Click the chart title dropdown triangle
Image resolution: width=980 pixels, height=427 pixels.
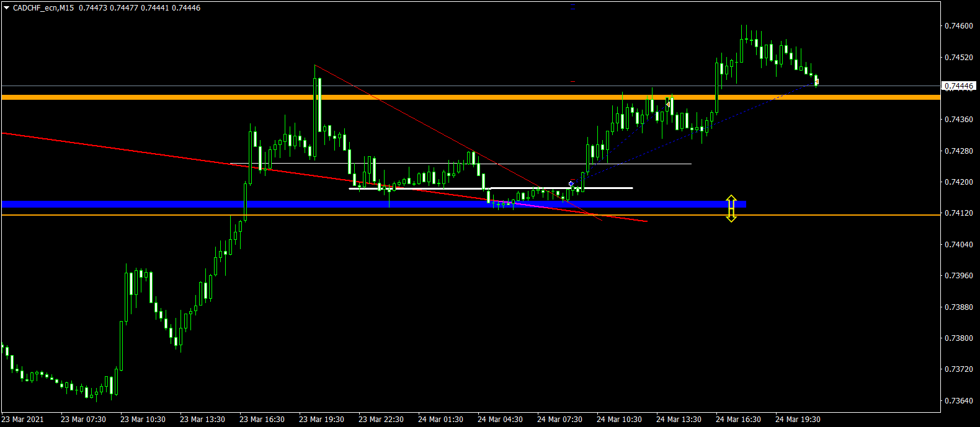7,8
